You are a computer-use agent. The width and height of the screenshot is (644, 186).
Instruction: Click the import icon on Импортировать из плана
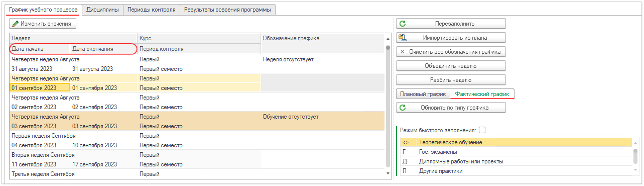pos(403,37)
